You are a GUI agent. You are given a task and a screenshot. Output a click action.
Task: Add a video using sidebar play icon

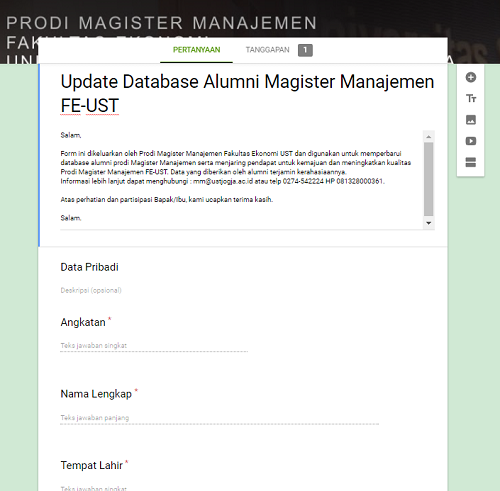470,141
